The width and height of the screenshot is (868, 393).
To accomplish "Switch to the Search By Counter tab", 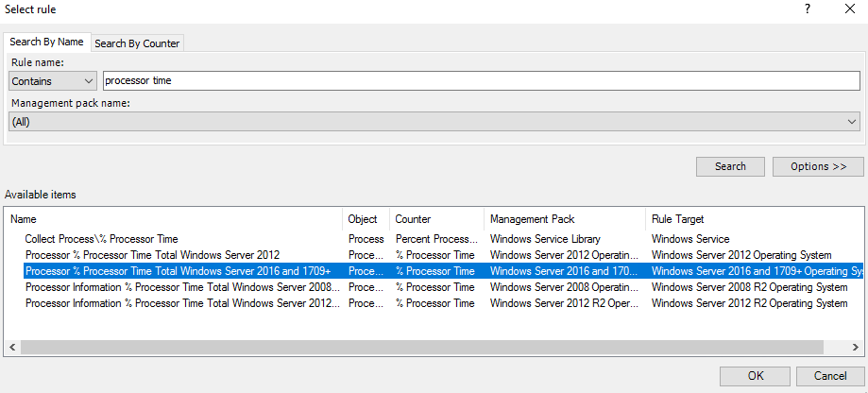I will (x=137, y=43).
